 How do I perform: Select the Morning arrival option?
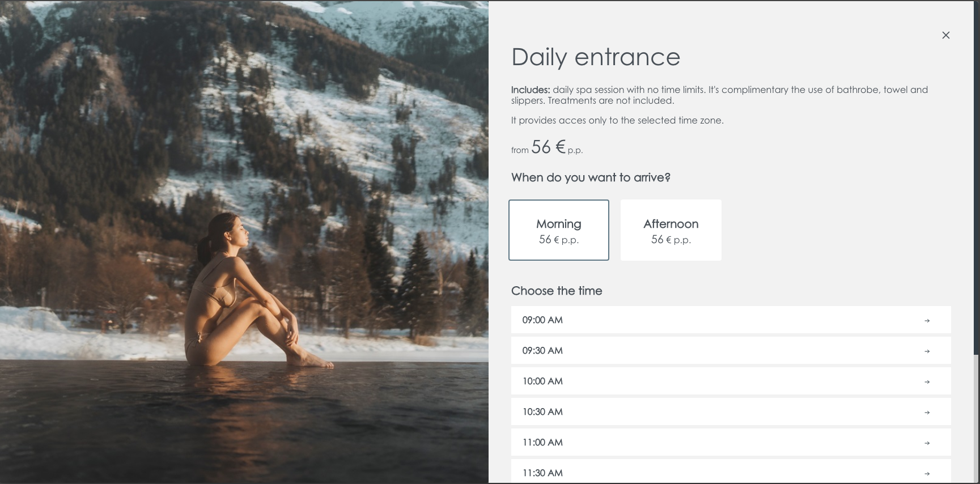(x=559, y=230)
